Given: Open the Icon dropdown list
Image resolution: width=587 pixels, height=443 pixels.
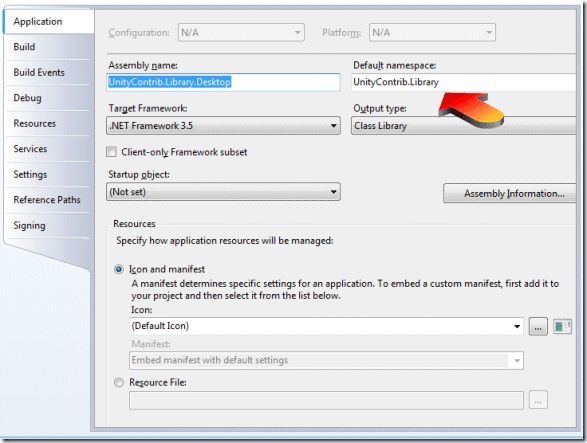Looking at the screenshot, I should (326, 326).
